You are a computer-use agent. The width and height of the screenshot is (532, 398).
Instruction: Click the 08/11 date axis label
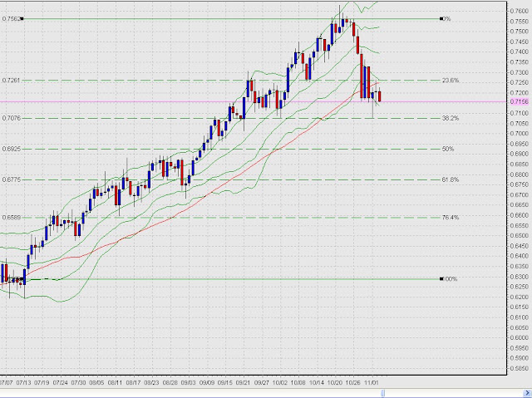click(x=115, y=383)
